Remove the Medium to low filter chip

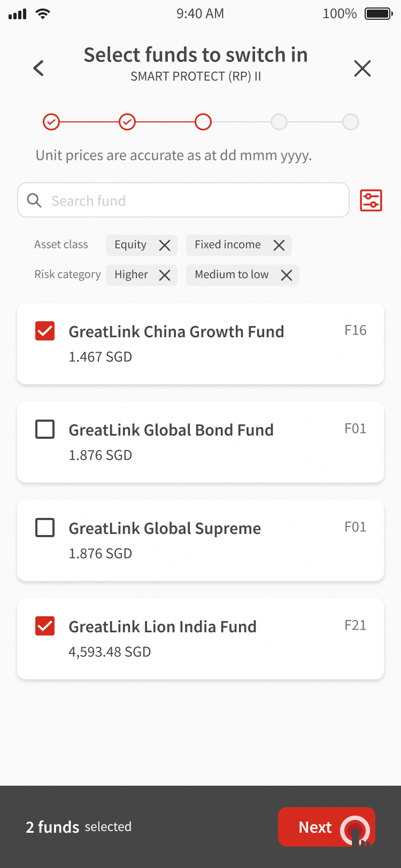coord(287,275)
